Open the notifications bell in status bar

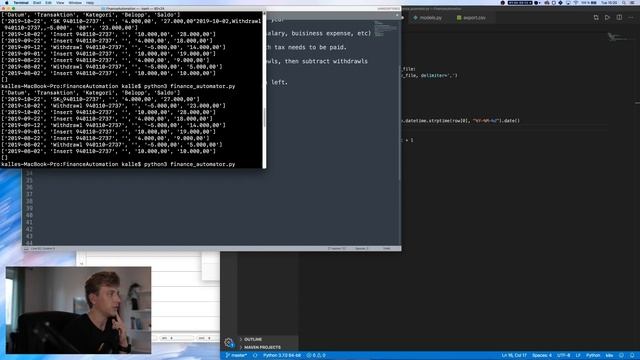632,356
